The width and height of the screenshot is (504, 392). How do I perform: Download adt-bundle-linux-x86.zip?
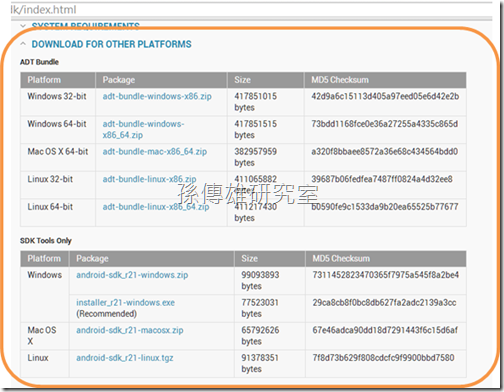click(149, 179)
